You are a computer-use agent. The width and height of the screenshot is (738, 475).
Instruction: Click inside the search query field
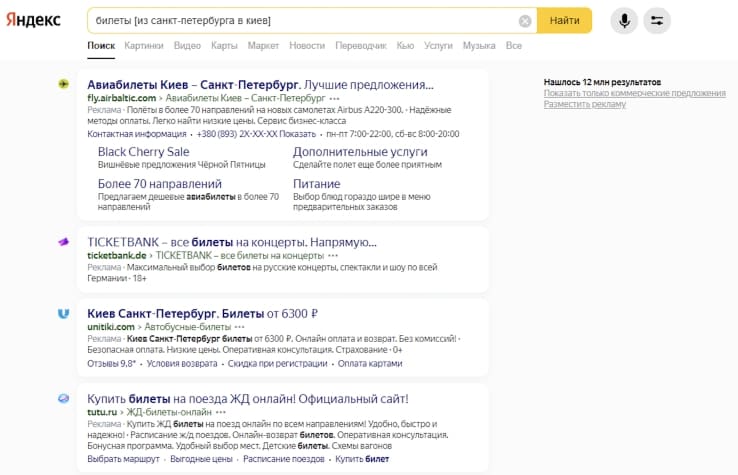click(300, 21)
